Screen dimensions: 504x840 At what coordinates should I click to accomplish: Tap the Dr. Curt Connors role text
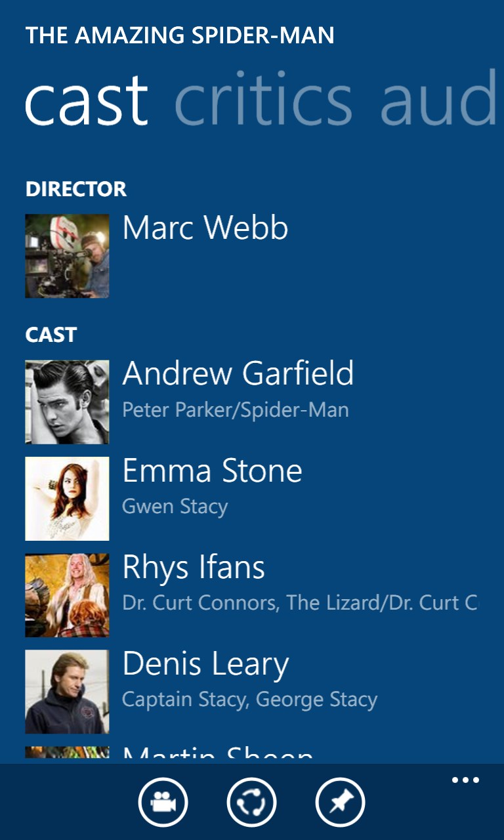coord(301,603)
